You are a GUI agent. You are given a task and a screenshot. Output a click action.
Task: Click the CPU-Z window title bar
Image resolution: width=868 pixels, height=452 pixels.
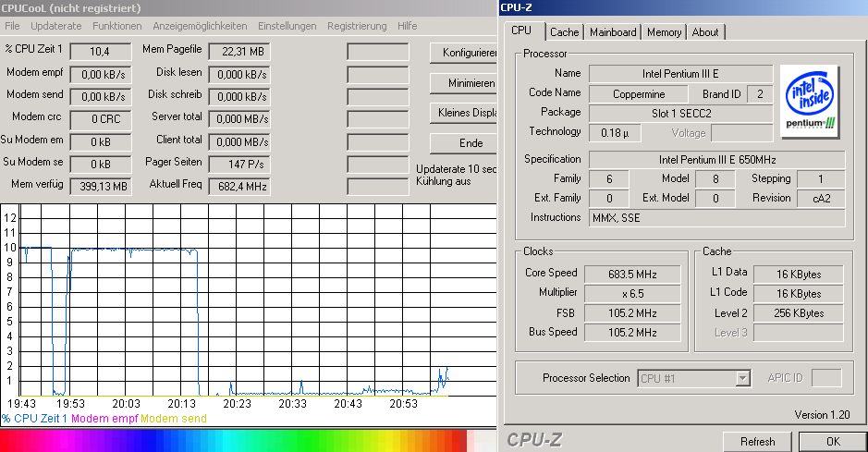click(683, 7)
